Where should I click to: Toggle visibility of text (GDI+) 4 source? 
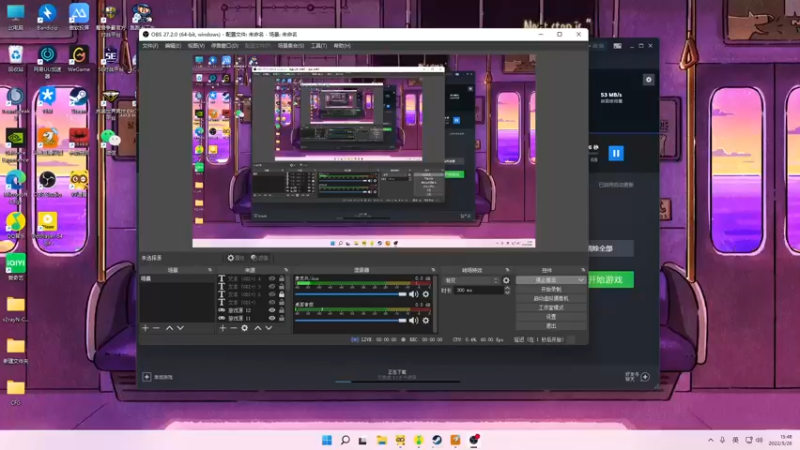pos(272,279)
